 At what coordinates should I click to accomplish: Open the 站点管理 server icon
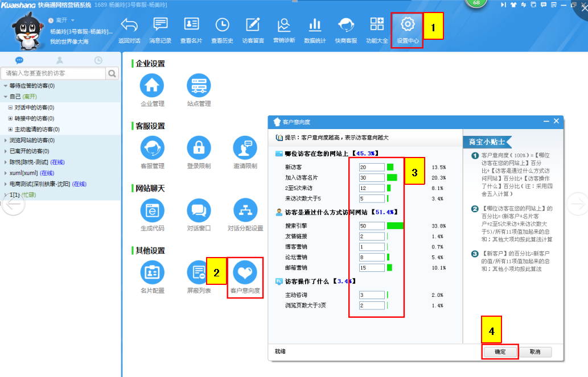click(x=199, y=85)
